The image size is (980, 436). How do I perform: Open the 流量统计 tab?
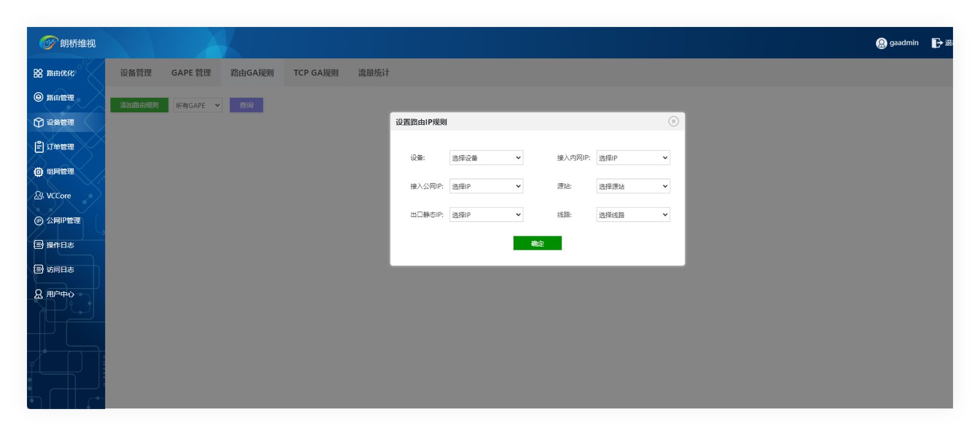pos(374,73)
